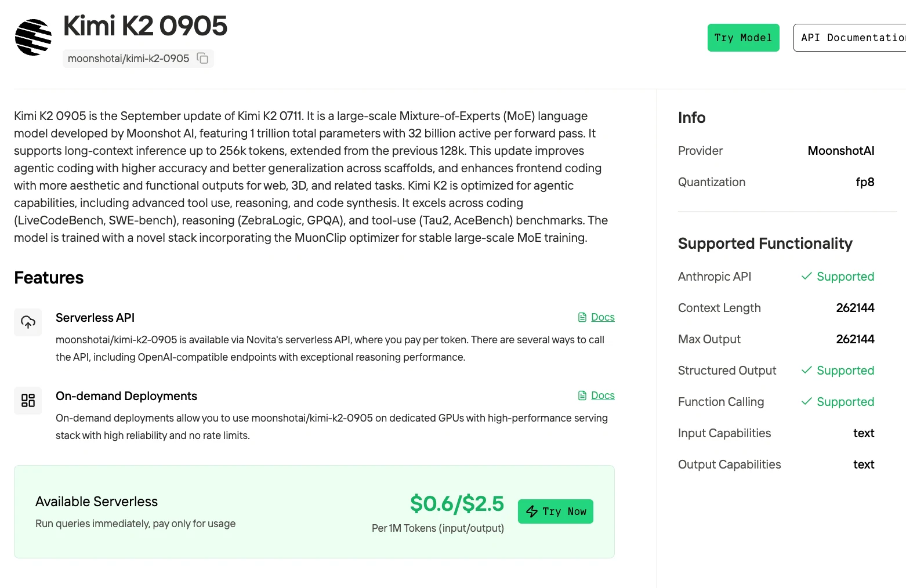906x588 pixels.
Task: Click the Context Length value 262144
Action: (855, 308)
